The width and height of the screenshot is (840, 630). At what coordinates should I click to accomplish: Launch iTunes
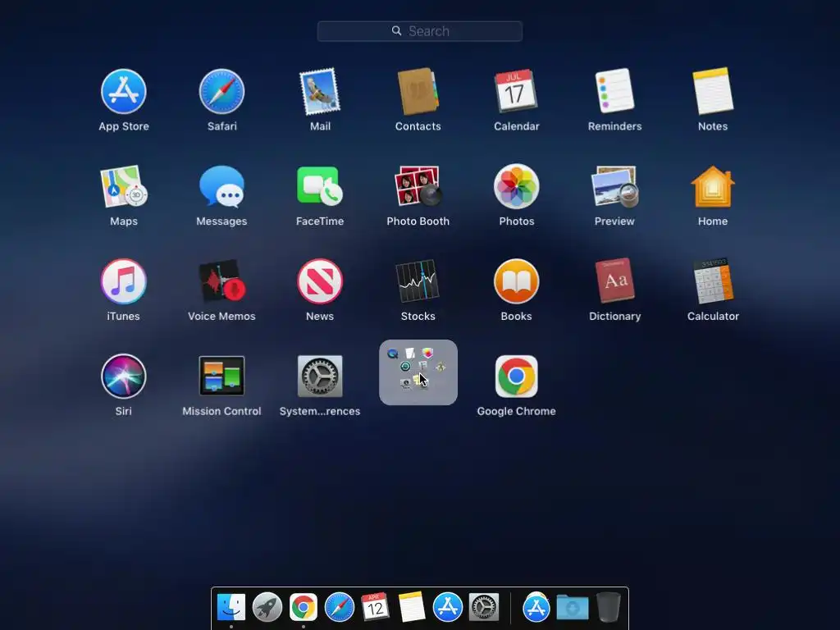[123, 281]
